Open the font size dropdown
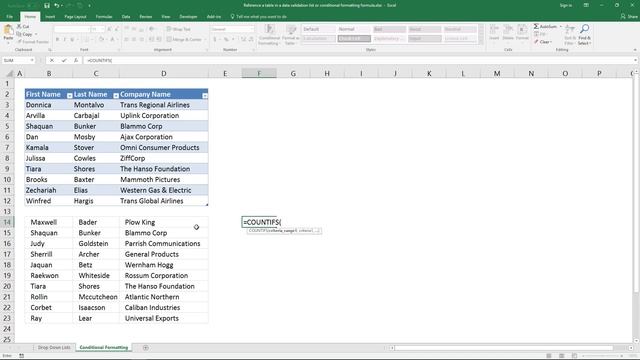The image size is (640, 360). pos(102,29)
